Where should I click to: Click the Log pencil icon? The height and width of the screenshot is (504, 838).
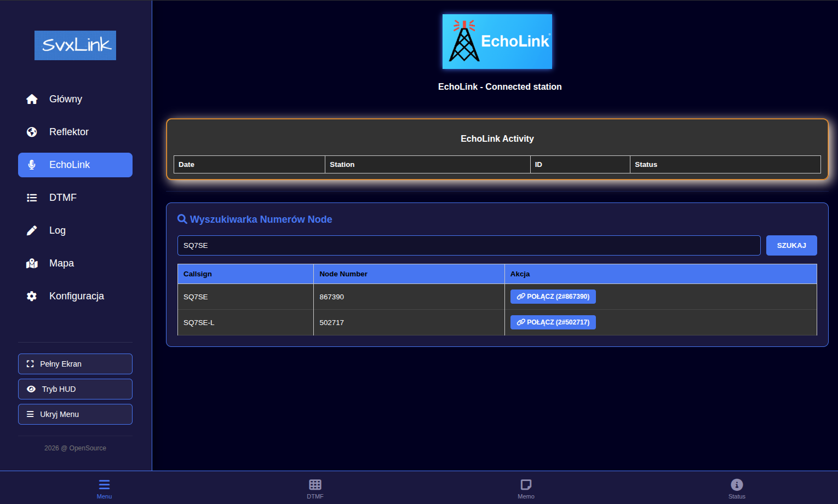(x=32, y=230)
